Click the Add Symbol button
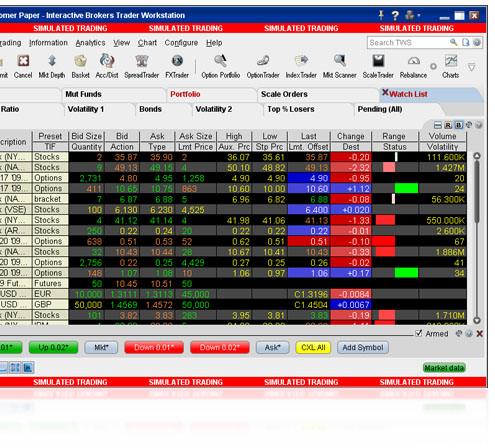 363,347
